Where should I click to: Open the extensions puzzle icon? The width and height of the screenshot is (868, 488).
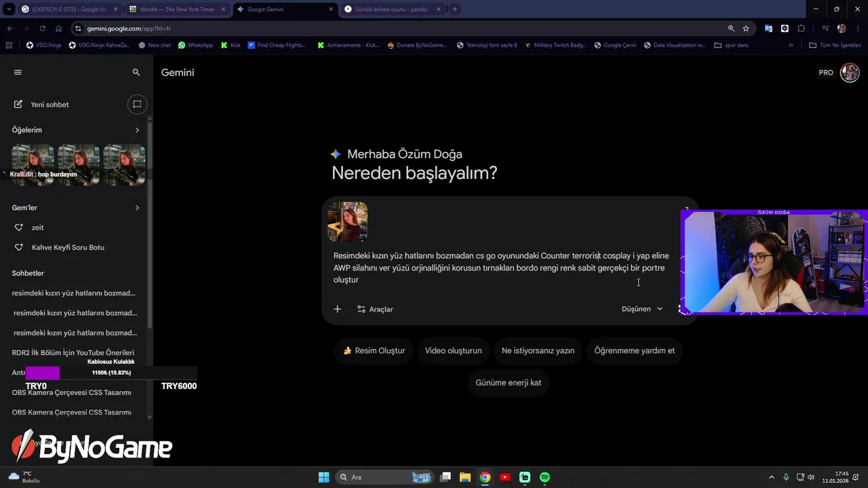coord(802,28)
